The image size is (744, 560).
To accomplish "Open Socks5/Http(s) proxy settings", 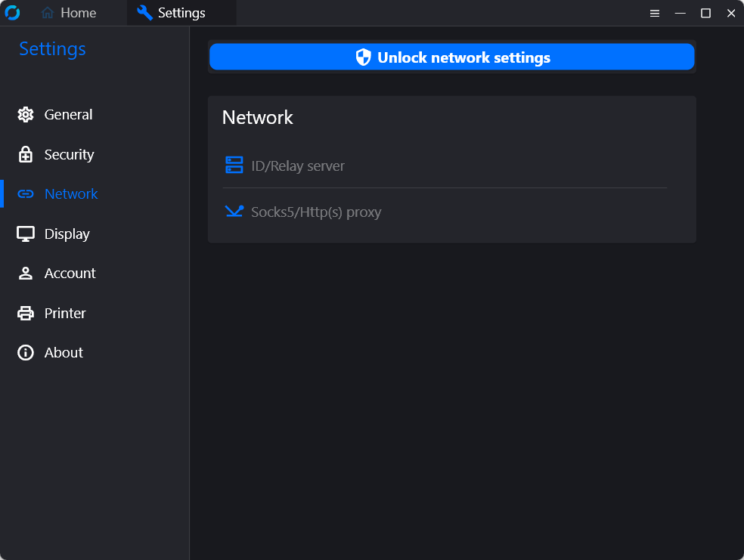I will 445,212.
